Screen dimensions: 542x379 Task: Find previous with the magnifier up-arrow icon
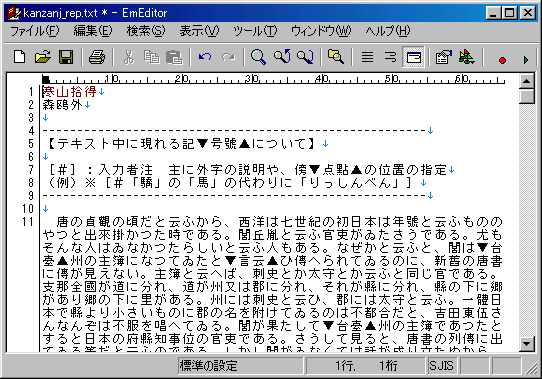(x=282, y=57)
